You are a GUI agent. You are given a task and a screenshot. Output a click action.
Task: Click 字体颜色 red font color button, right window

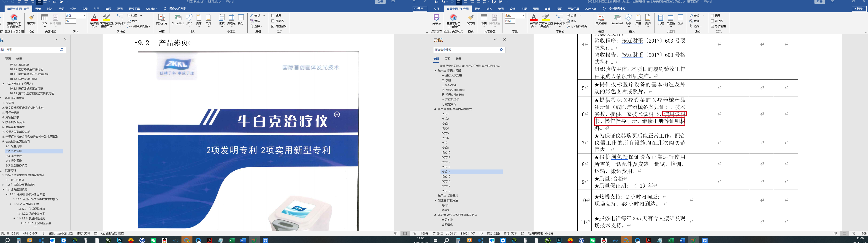pyautogui.click(x=534, y=21)
